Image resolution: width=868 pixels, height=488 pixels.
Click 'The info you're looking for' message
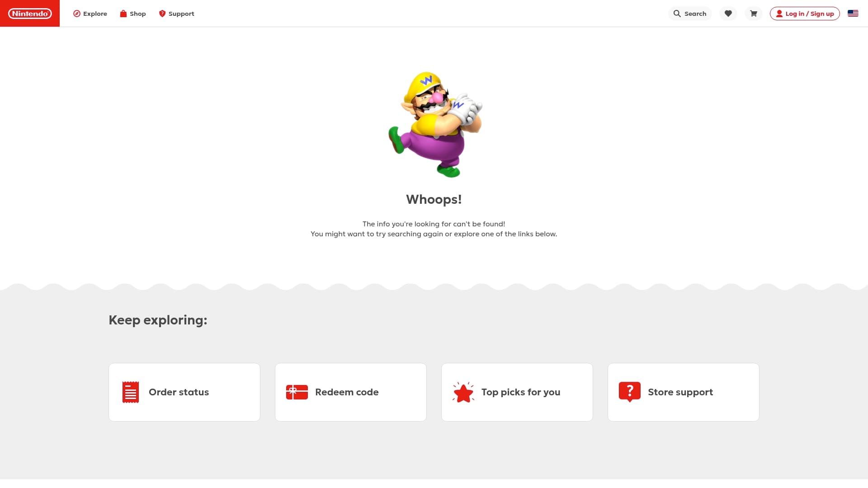(434, 224)
